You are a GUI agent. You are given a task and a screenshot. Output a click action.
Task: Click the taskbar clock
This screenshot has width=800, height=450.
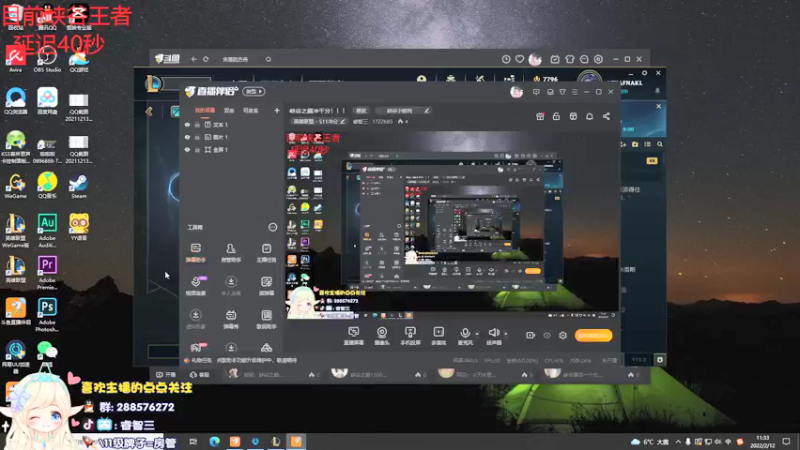pyautogui.click(x=762, y=441)
